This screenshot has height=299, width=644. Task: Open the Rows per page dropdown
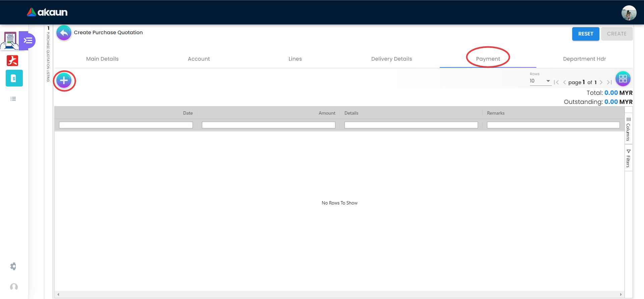(x=540, y=81)
